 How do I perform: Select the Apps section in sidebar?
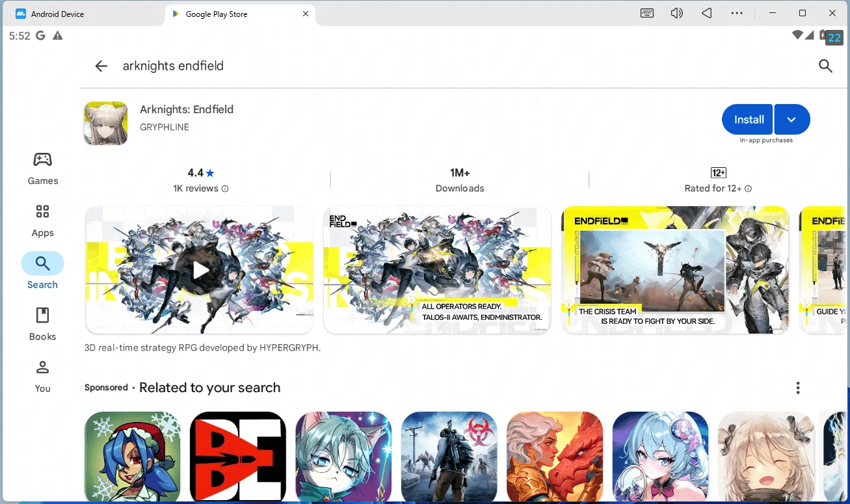pyautogui.click(x=42, y=220)
